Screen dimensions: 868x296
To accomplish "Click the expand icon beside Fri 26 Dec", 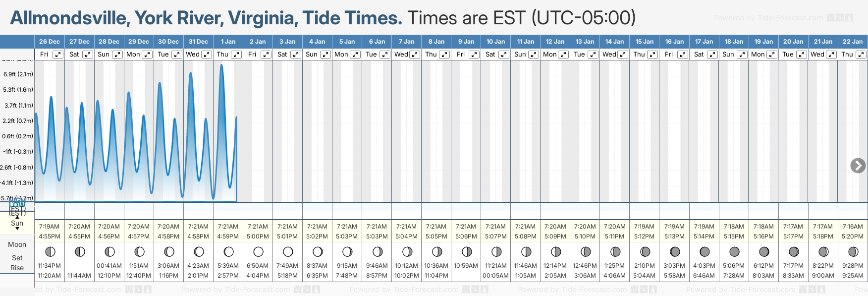I will pos(58,55).
